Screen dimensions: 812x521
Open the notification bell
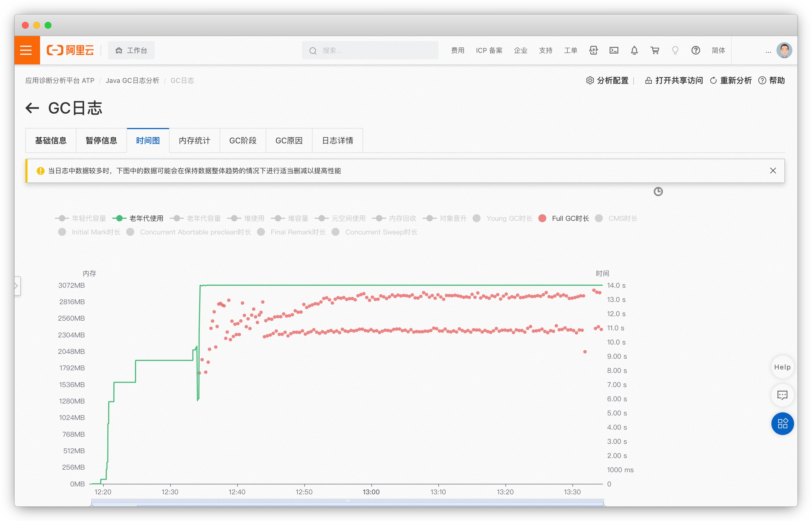[634, 51]
